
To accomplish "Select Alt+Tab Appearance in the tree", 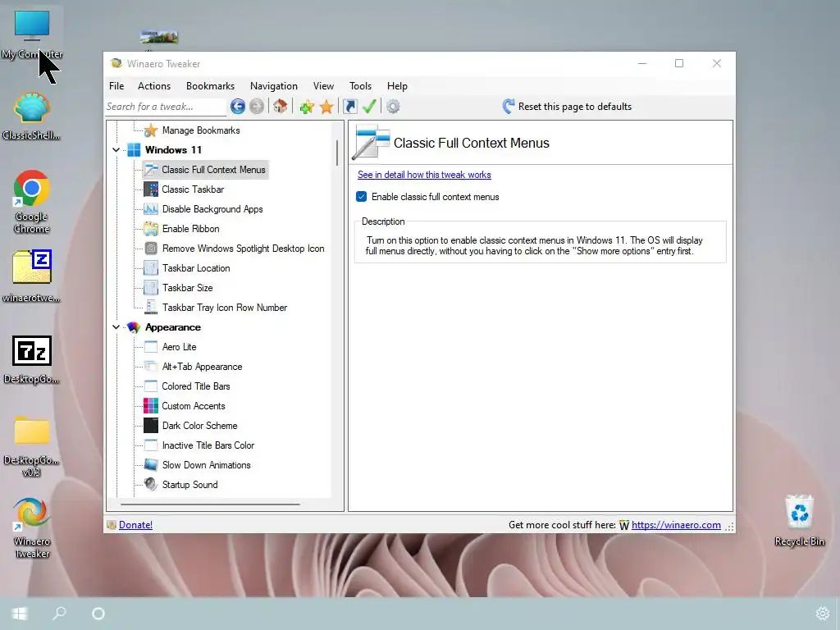I will tap(202, 367).
